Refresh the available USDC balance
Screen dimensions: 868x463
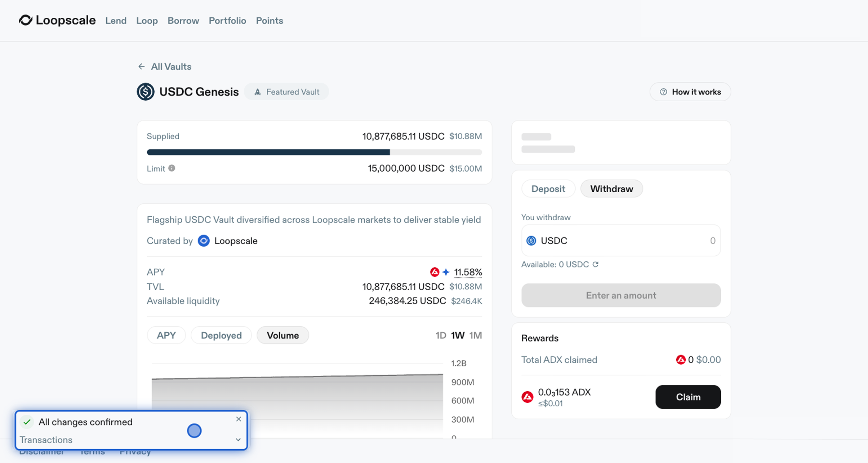pos(596,264)
